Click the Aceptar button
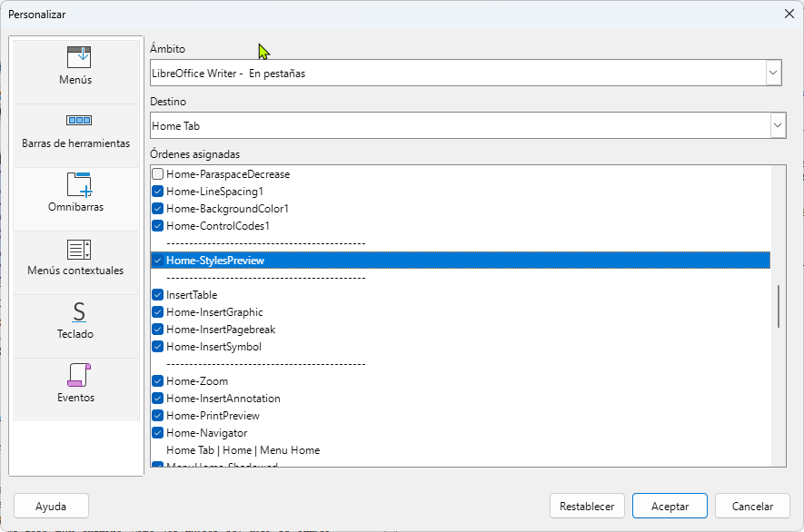The height and width of the screenshot is (532, 804). pyautogui.click(x=670, y=506)
